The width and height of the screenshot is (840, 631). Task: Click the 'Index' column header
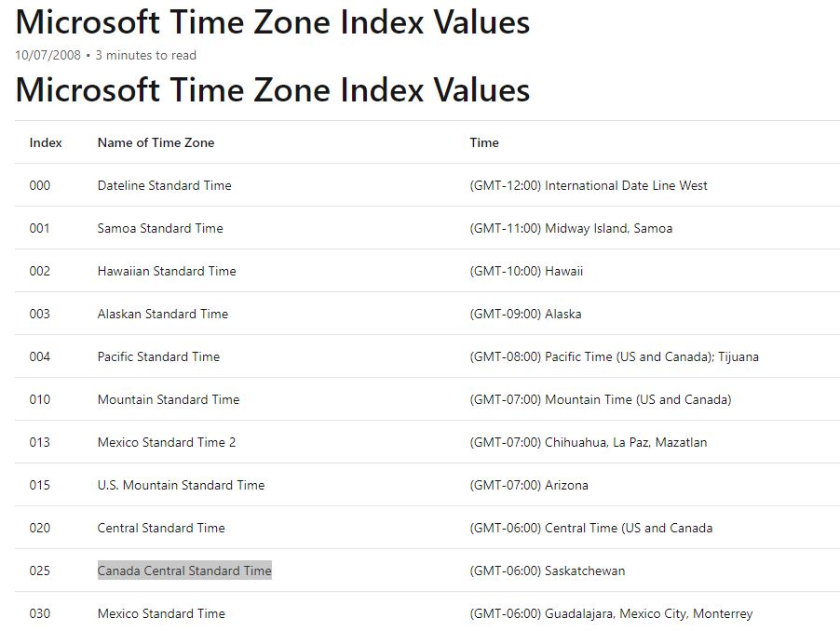coord(46,142)
